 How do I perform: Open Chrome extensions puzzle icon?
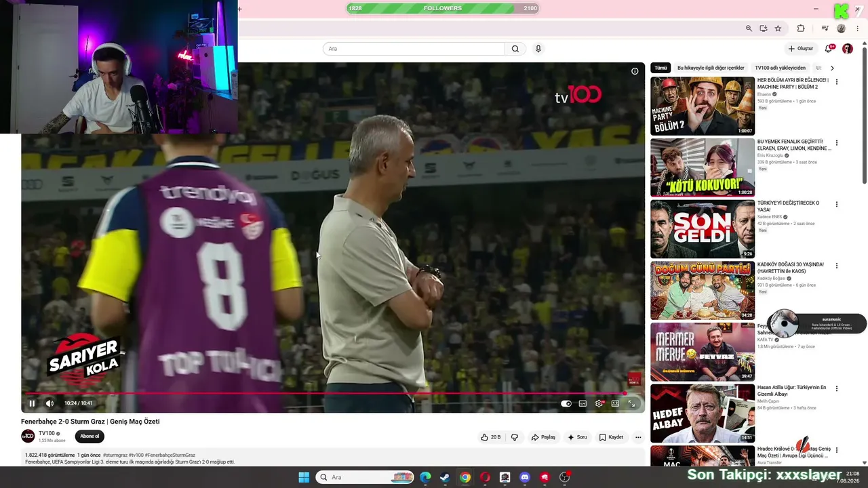[801, 28]
